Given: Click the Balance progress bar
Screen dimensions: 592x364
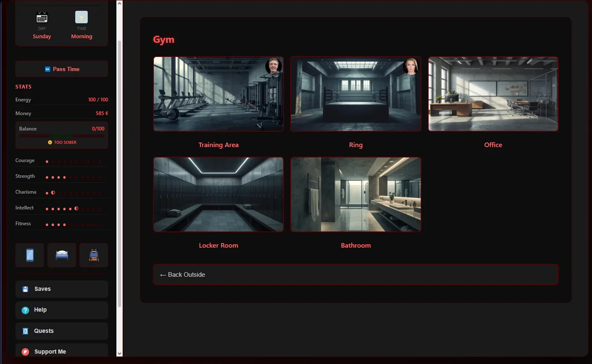Looking at the screenshot, I should click(x=62, y=136).
